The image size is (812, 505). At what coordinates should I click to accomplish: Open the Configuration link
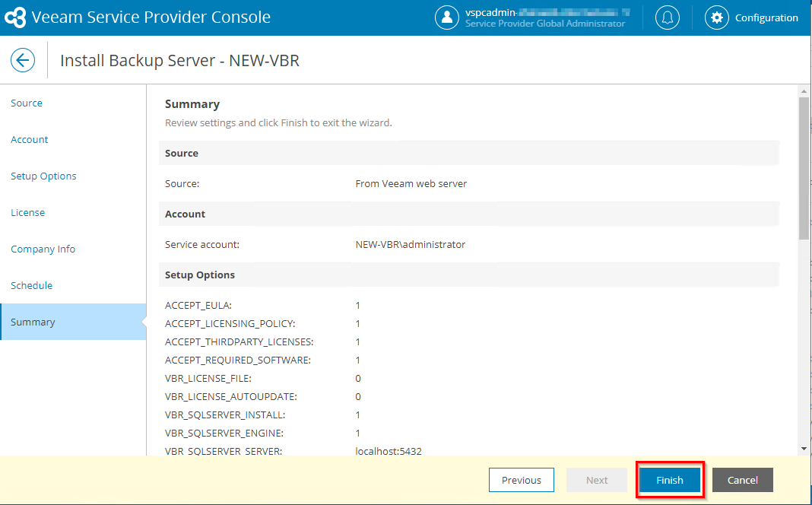coord(766,17)
